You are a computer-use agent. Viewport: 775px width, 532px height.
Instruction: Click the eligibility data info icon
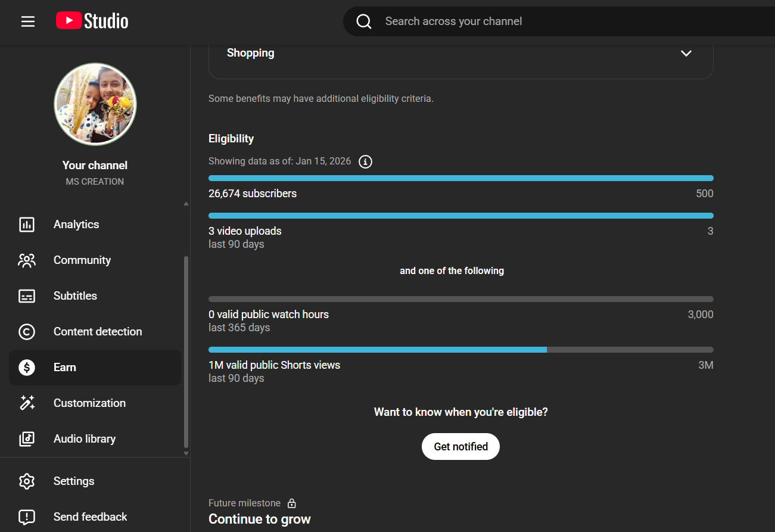click(365, 161)
